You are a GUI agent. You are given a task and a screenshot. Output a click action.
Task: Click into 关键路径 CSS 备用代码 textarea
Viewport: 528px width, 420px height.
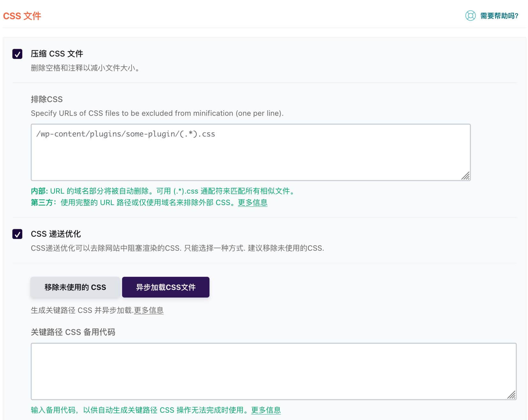click(x=274, y=371)
